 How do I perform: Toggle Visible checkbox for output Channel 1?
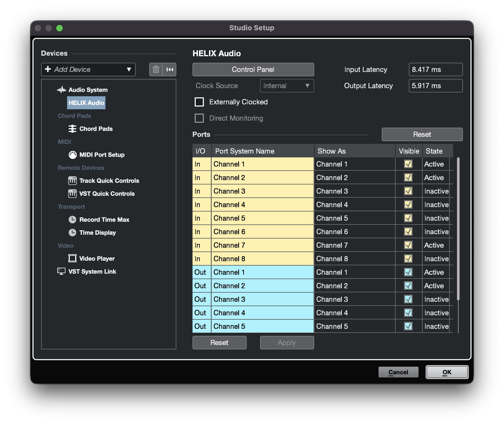(408, 272)
